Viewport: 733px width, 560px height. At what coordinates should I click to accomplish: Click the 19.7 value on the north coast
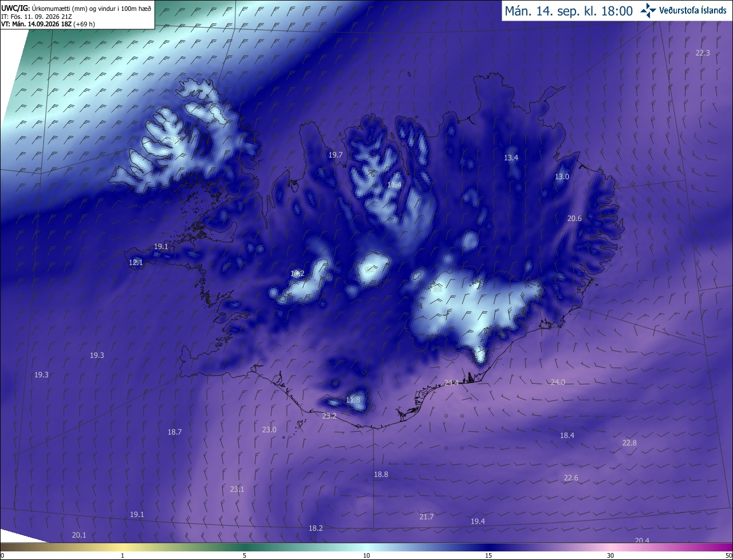pyautogui.click(x=335, y=155)
